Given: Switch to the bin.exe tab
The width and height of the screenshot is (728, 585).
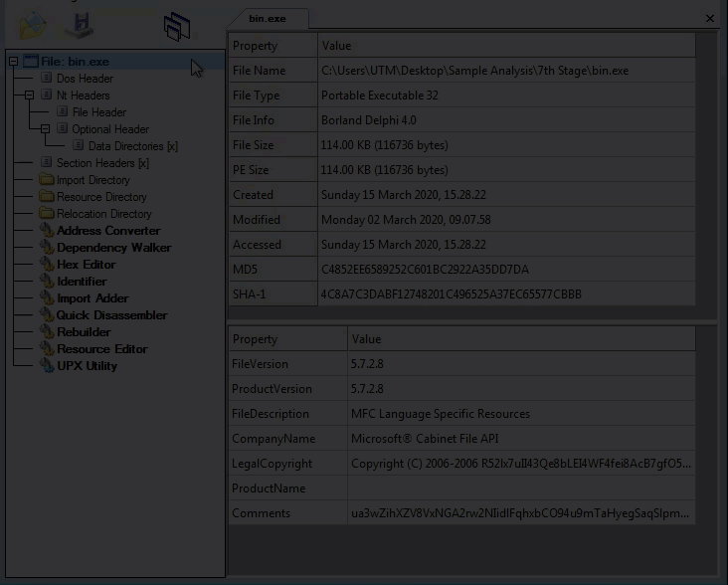Looking at the screenshot, I should 268,19.
